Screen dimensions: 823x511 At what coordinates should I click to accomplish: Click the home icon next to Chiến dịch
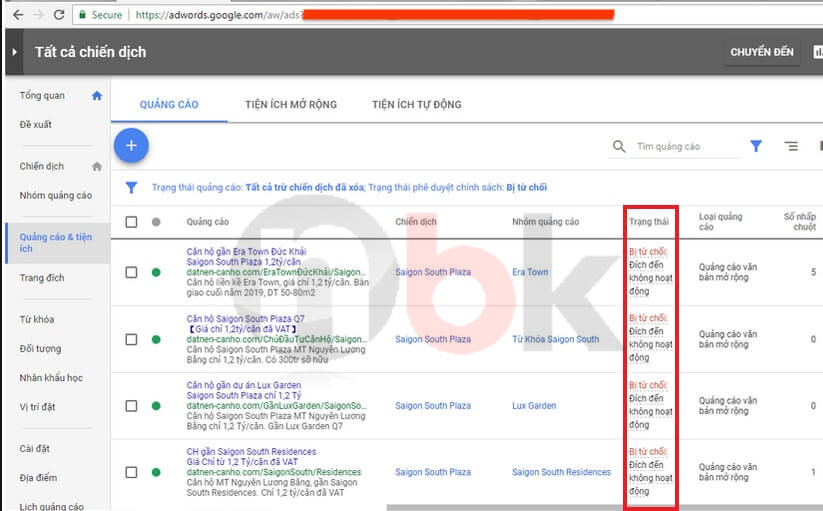[97, 166]
